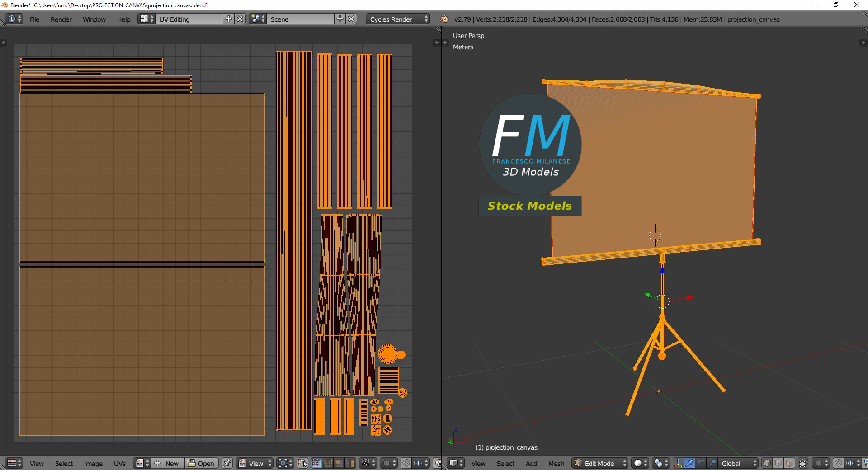The height and width of the screenshot is (470, 868).
Task: Click the Open image button
Action: [x=201, y=463]
